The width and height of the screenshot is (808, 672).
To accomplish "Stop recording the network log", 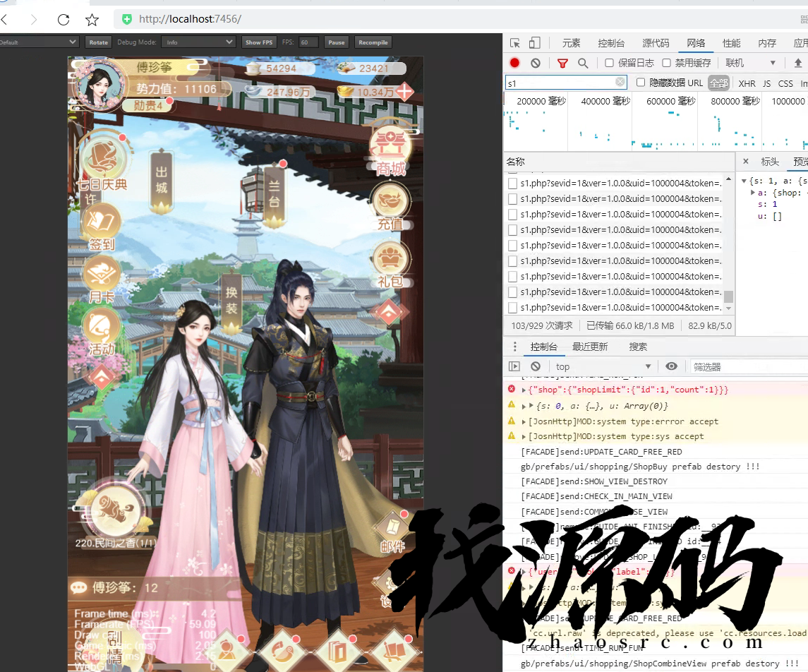I will coord(514,63).
